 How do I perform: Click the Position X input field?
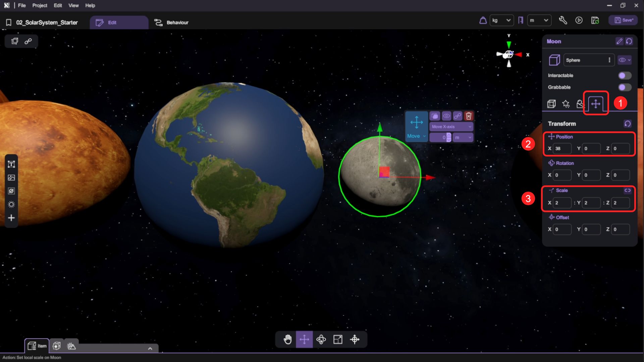point(562,148)
